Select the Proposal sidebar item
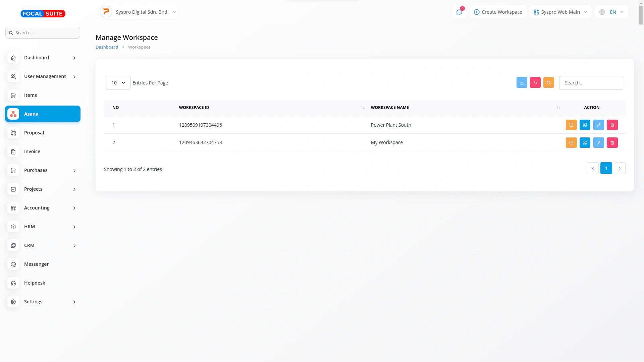The image size is (644, 362). [x=34, y=133]
